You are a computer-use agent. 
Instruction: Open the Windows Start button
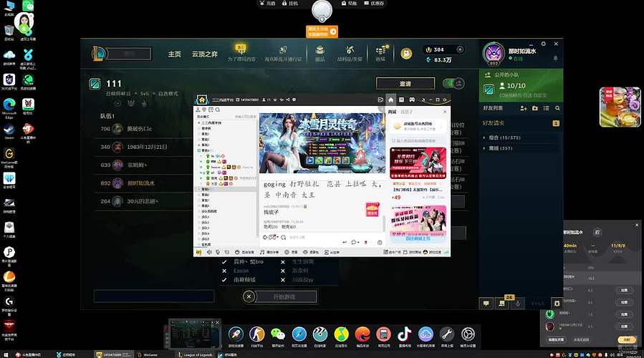[5, 354]
